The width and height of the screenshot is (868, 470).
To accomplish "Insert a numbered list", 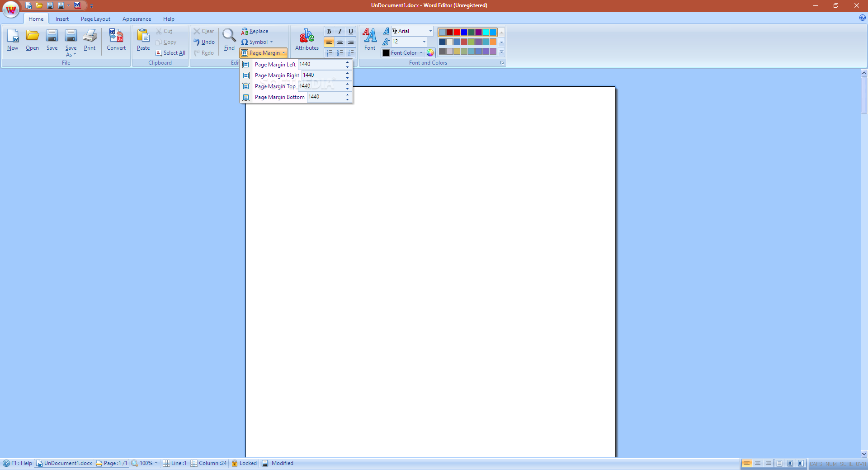I will coord(329,53).
